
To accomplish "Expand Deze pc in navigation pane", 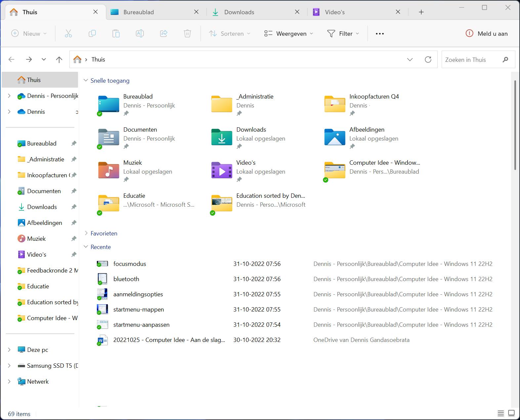I will pyautogui.click(x=9, y=350).
